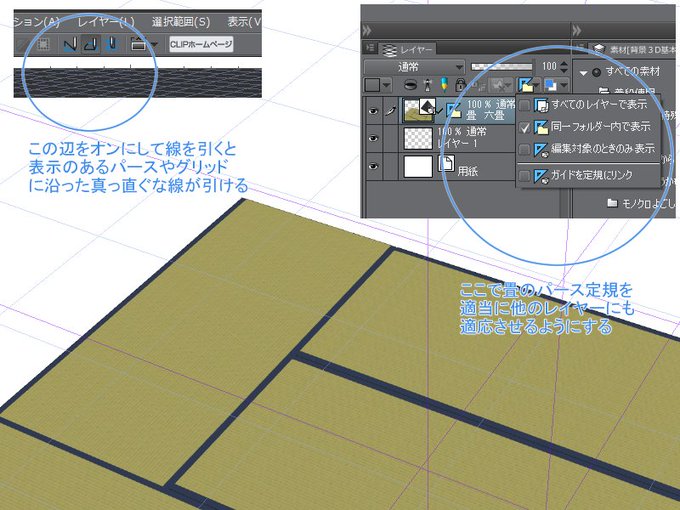
Task: Toggle Clip to Layer Below icon
Action: 410,85
